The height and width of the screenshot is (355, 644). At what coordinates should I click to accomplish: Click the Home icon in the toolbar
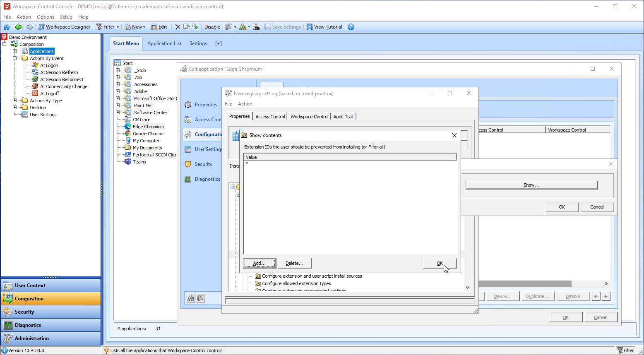click(x=7, y=27)
